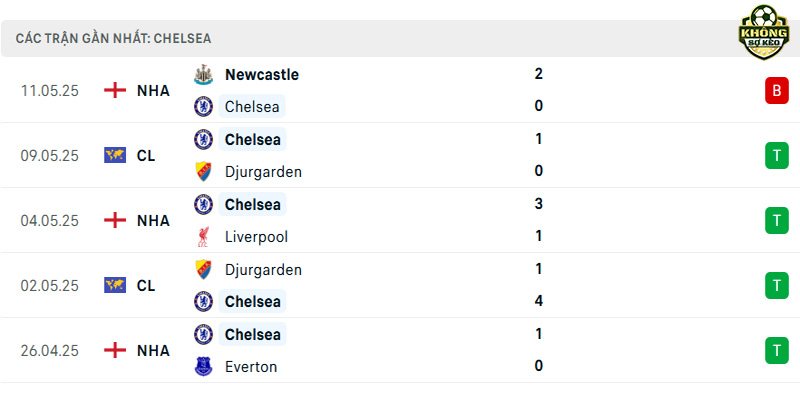
Task: Click green T badge for Liverpool match
Action: tap(777, 220)
